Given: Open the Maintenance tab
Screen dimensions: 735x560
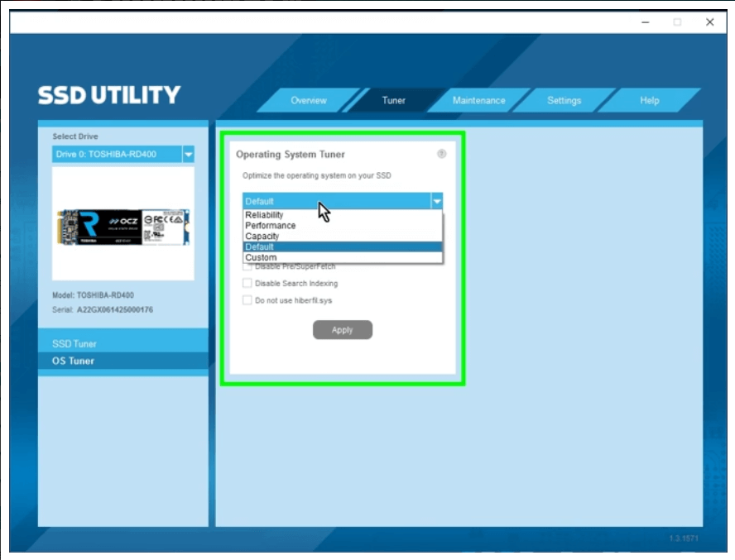Looking at the screenshot, I should (478, 100).
